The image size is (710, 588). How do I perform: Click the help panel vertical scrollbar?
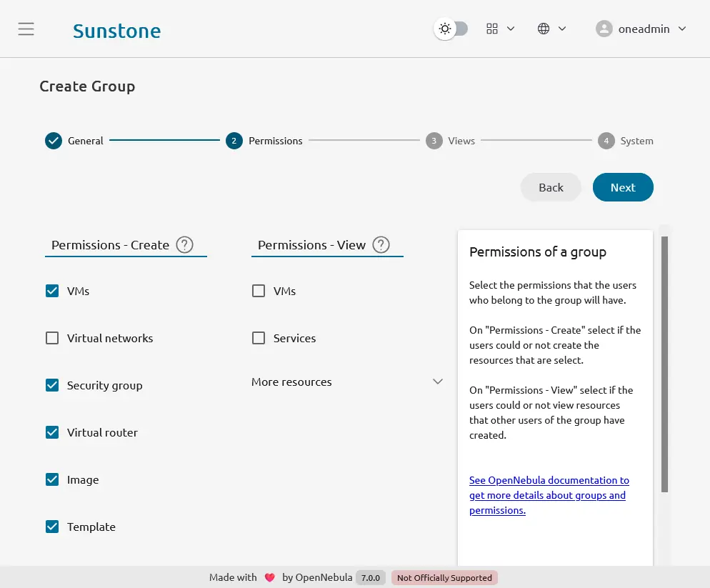click(664, 364)
